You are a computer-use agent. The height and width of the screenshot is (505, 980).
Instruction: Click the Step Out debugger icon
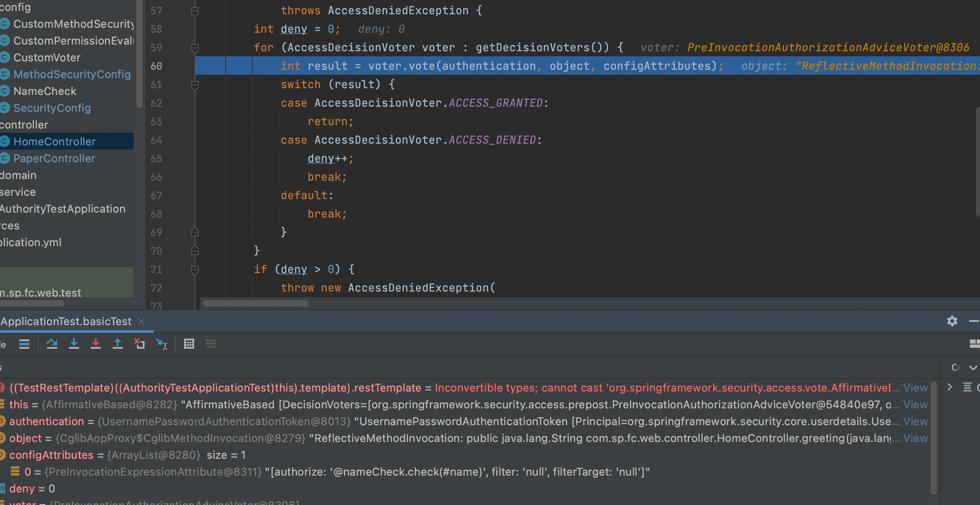(x=118, y=344)
